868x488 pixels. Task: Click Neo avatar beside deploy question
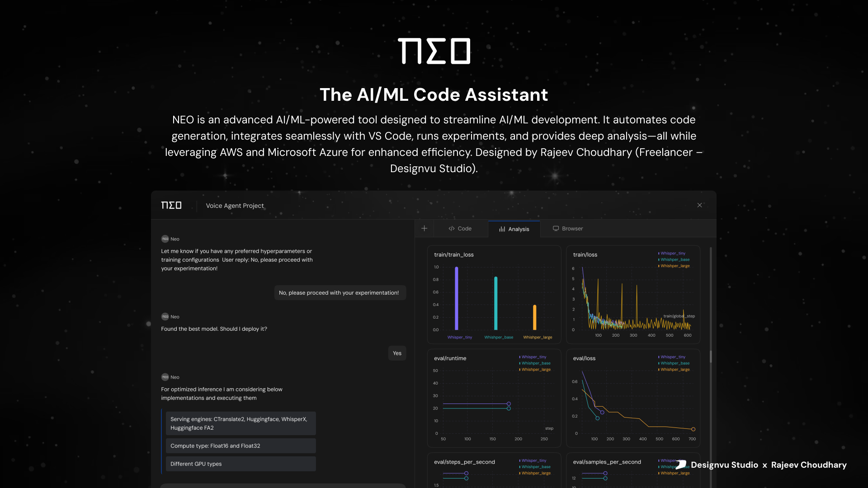click(x=165, y=317)
